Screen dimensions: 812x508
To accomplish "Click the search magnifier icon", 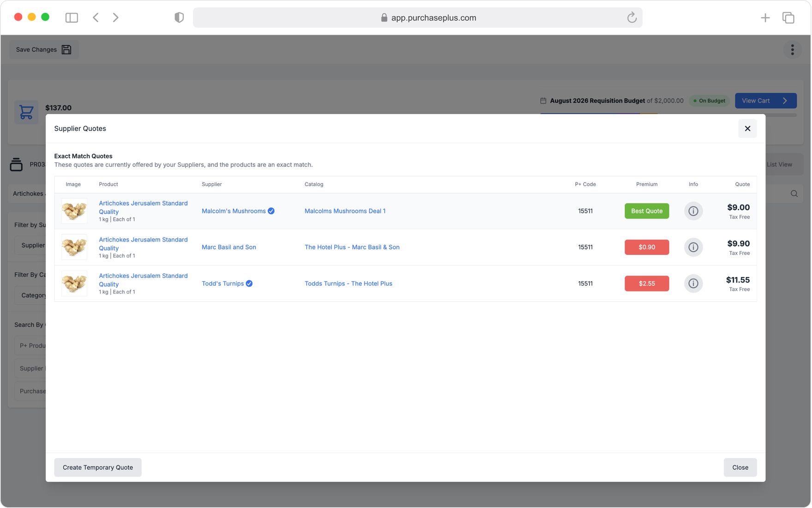I will [x=794, y=194].
